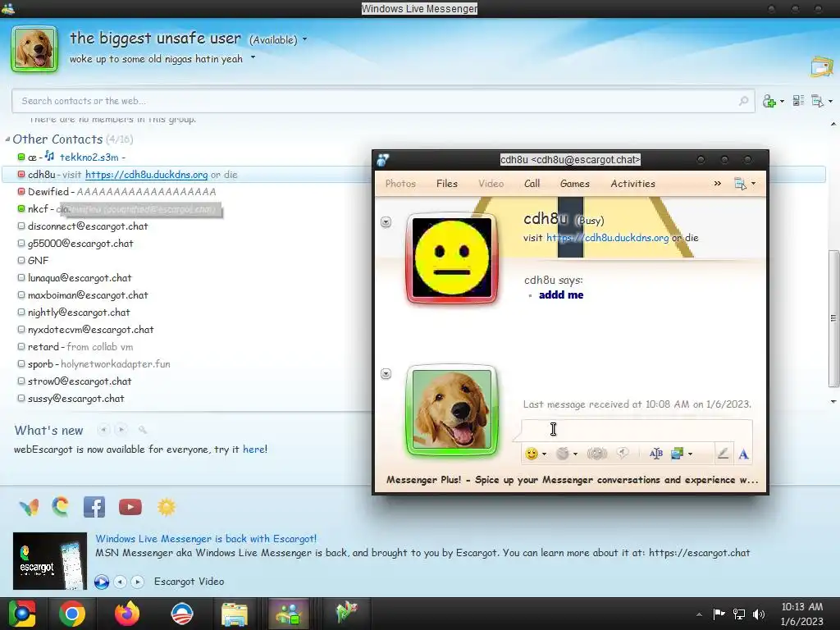Open Games in the chat toolbar
The image size is (840, 630).
[x=575, y=183]
